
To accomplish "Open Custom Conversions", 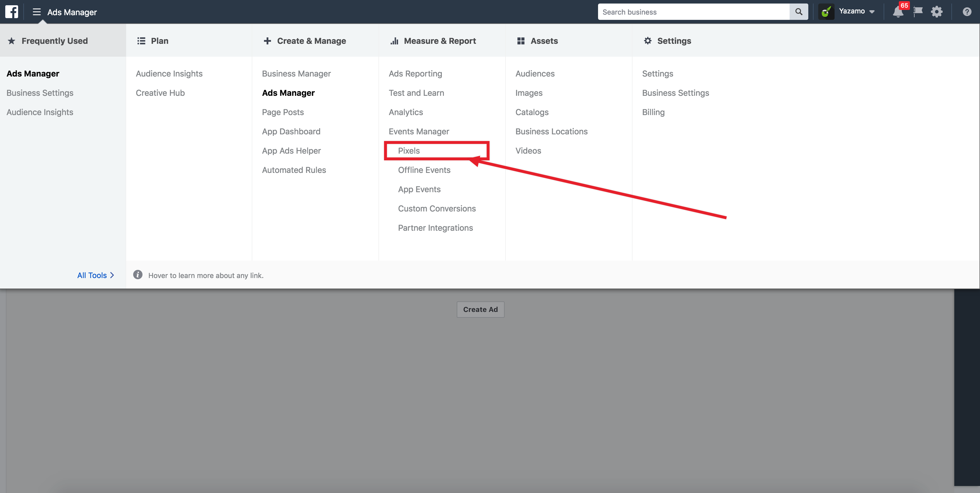I will pos(437,209).
